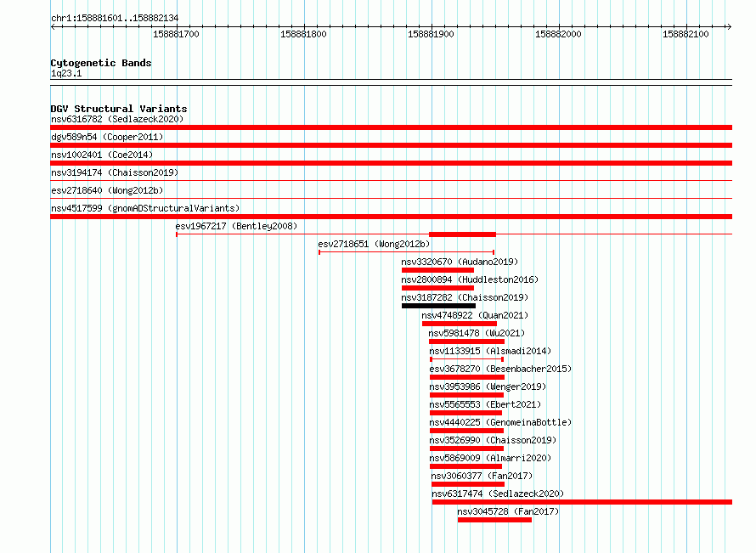Click the thick red segment of esv1967217
Image resolution: width=756 pixels, height=553 pixels.
[x=462, y=234]
